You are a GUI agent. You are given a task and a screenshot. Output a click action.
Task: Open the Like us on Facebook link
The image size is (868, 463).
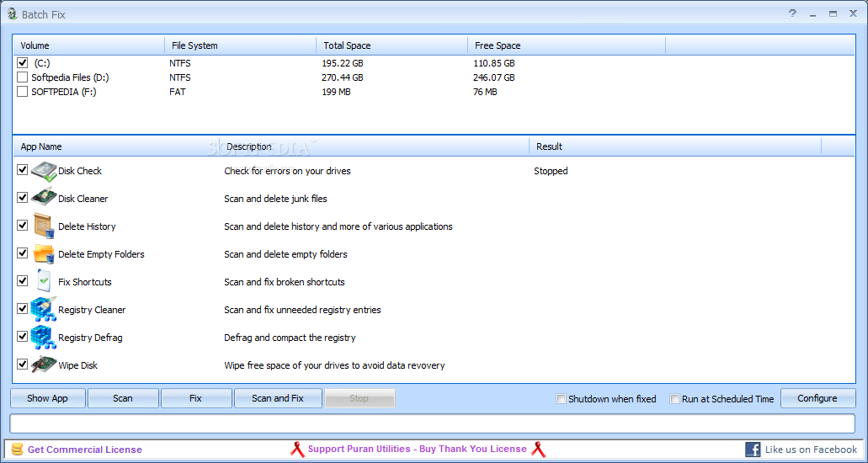click(x=811, y=450)
